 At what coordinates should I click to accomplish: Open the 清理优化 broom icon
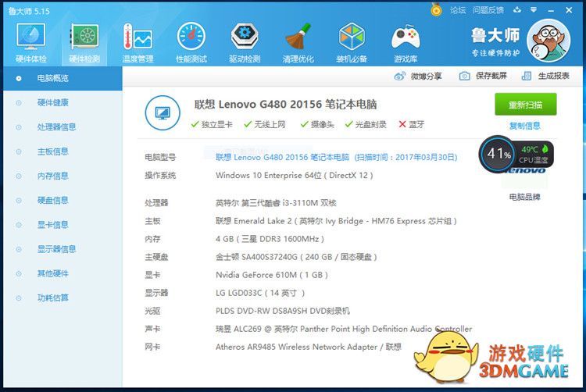click(x=298, y=37)
